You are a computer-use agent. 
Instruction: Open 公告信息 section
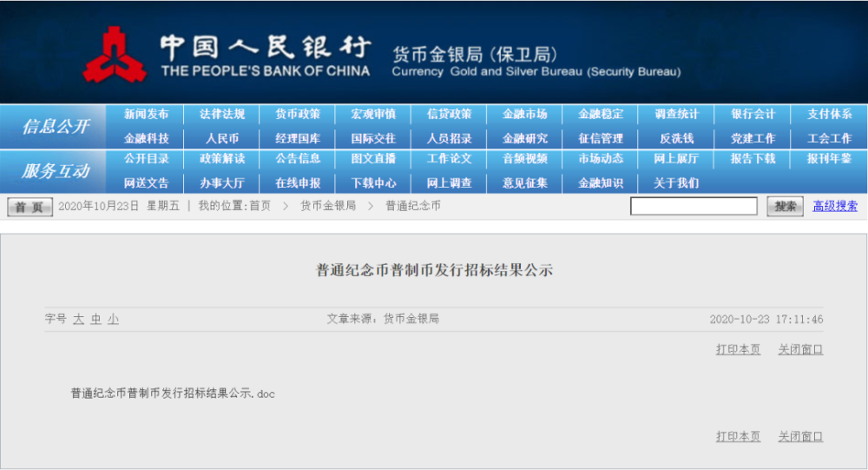tap(298, 158)
